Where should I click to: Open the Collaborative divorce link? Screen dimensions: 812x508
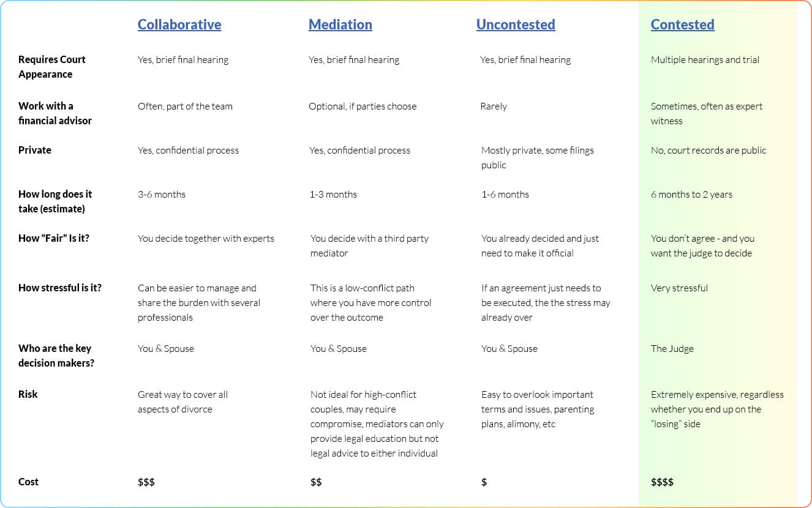click(179, 24)
